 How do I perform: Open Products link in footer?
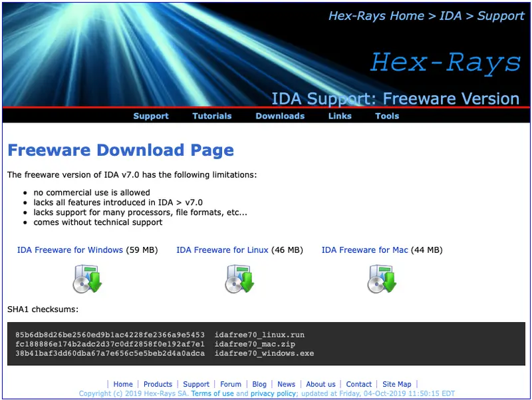click(158, 384)
